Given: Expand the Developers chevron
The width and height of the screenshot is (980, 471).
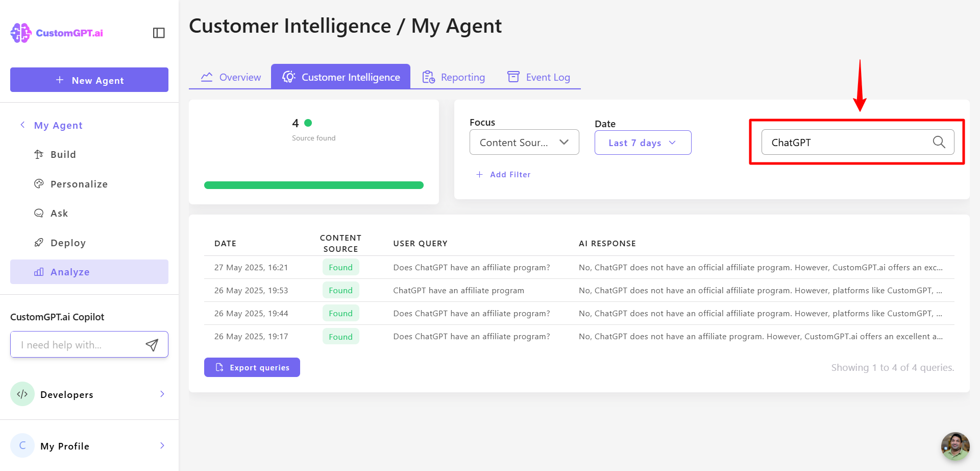Looking at the screenshot, I should [x=162, y=394].
